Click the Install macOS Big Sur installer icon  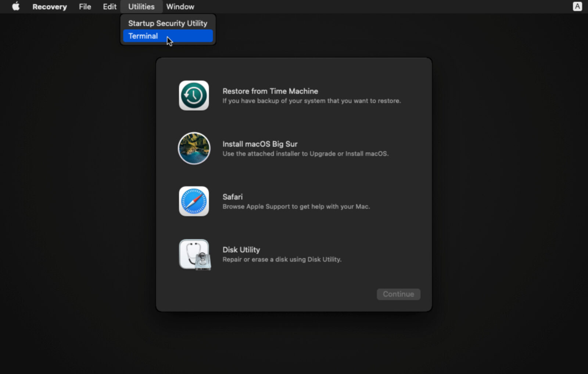(x=194, y=148)
